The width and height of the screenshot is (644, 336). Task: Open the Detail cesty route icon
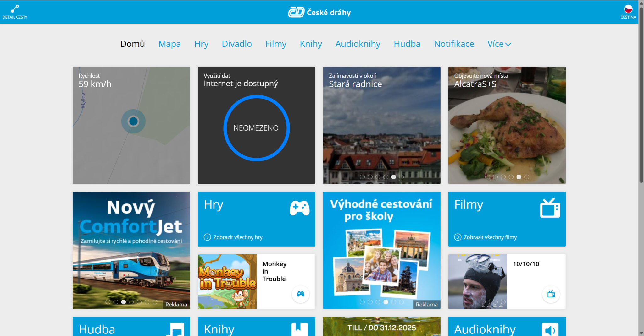click(x=14, y=9)
